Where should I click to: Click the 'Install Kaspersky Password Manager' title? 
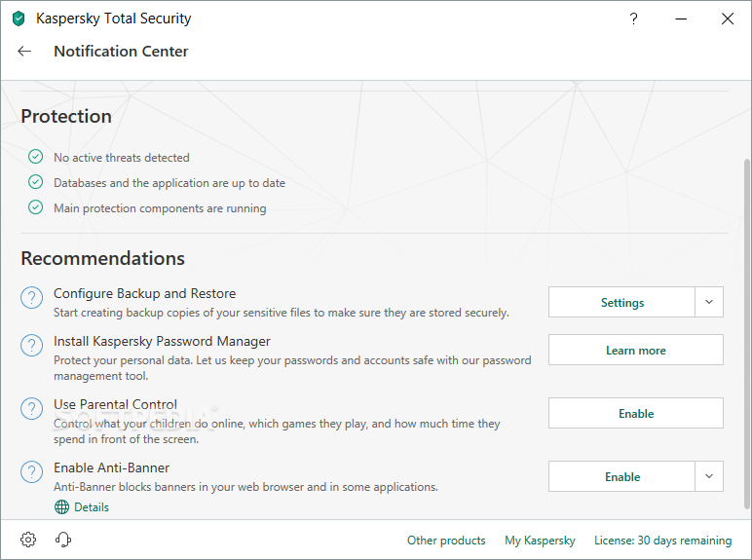click(162, 342)
